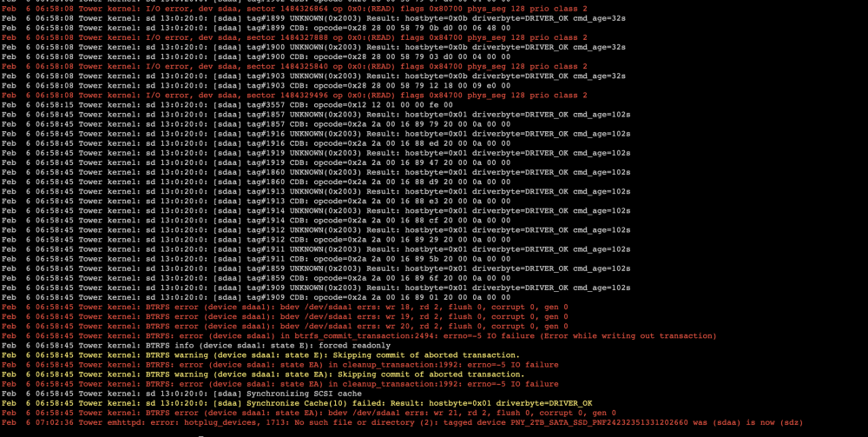Screen dimensions: 868x437
Task: Click the 'Synchronizing SCSI cache' line
Action: [181, 394]
